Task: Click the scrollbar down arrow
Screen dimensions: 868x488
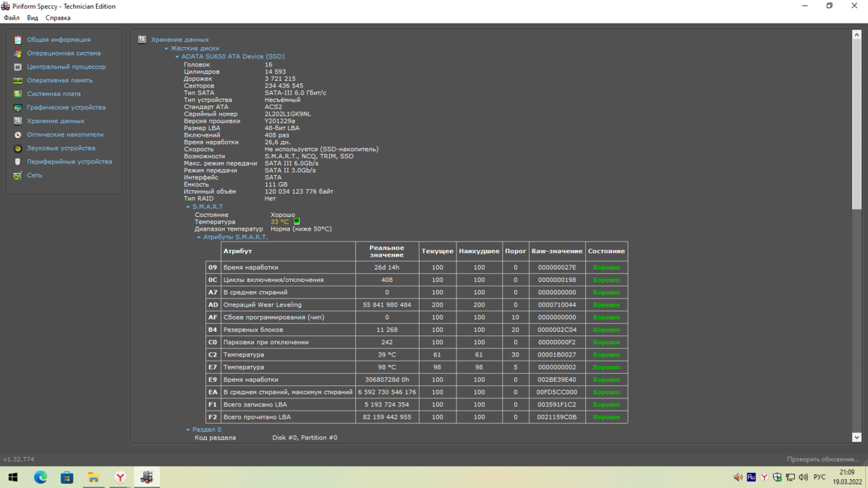Action: (856, 437)
